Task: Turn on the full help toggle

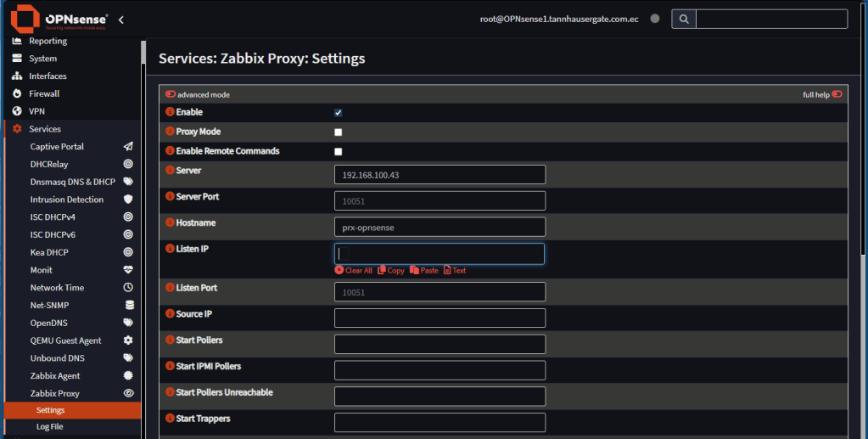Action: [x=837, y=95]
